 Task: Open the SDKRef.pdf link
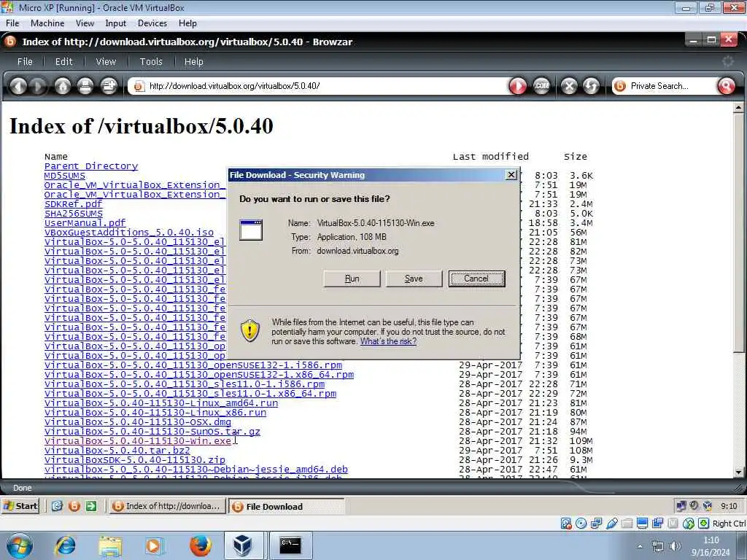(74, 204)
